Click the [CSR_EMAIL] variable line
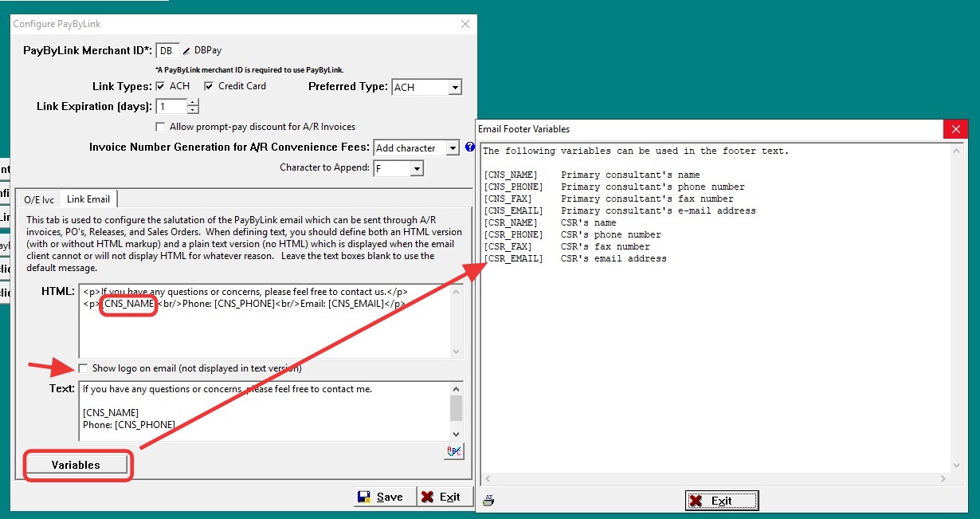Viewport: 980px width, 519px height. coord(574,258)
